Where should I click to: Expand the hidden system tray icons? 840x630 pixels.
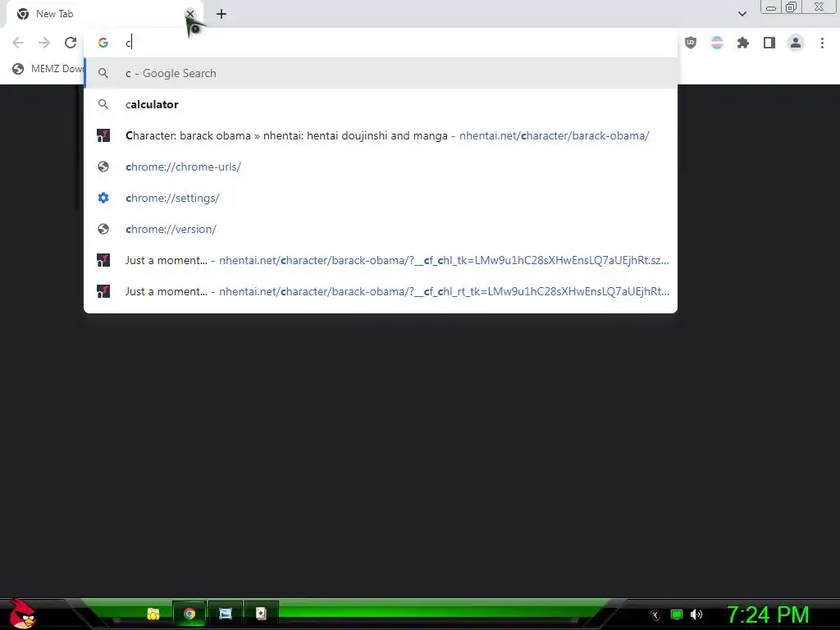click(655, 615)
